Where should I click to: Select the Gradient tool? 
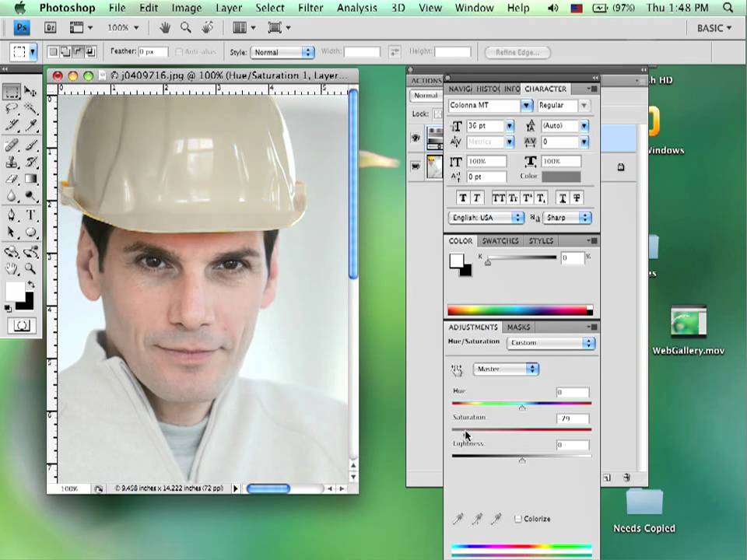click(x=30, y=179)
